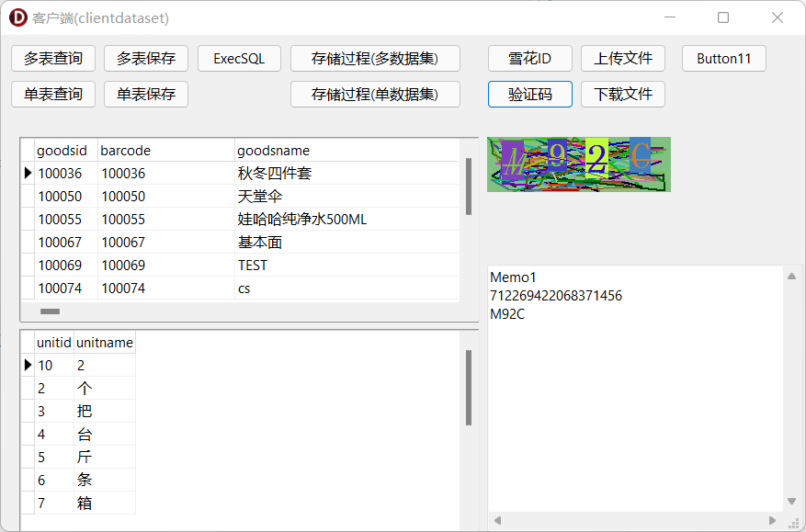Image resolution: width=806 pixels, height=532 pixels.
Task: Click the app icon in title bar
Action: [x=18, y=18]
